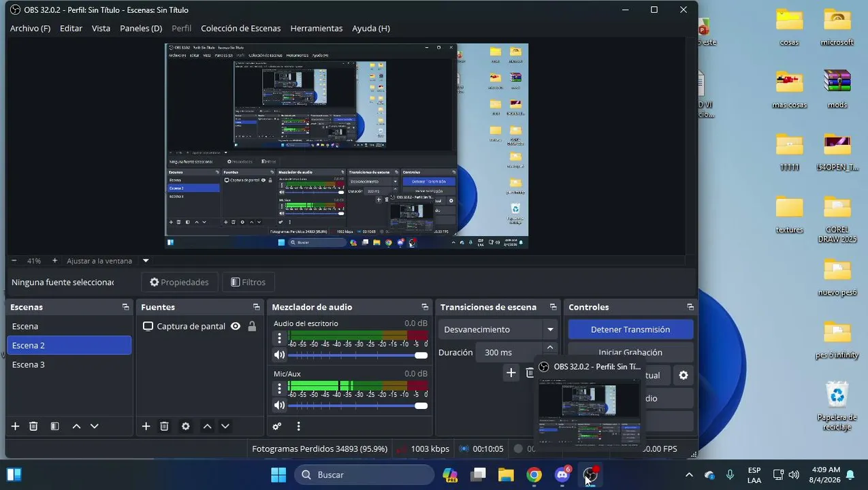Open source properties gear in Fuentes panel
Image resolution: width=868 pixels, height=490 pixels.
[185, 426]
